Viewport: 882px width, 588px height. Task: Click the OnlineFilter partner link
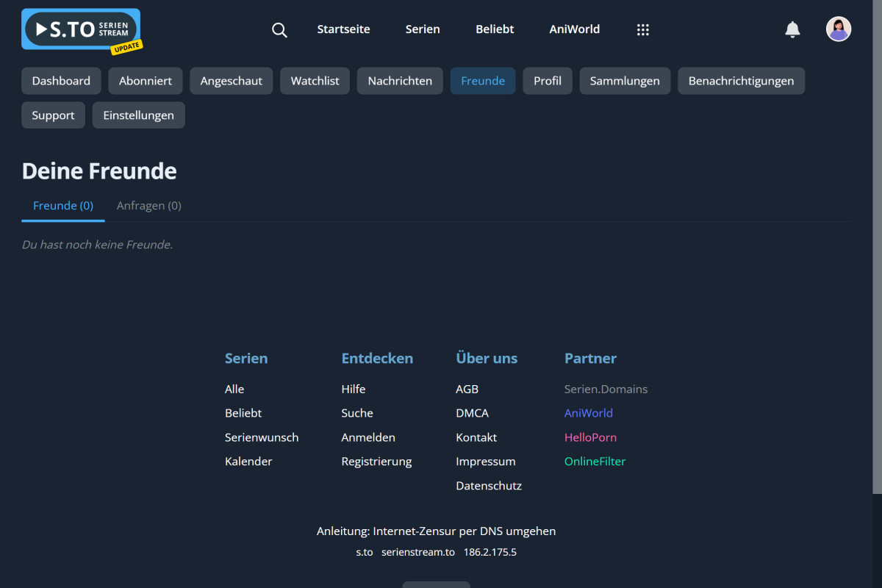coord(595,462)
